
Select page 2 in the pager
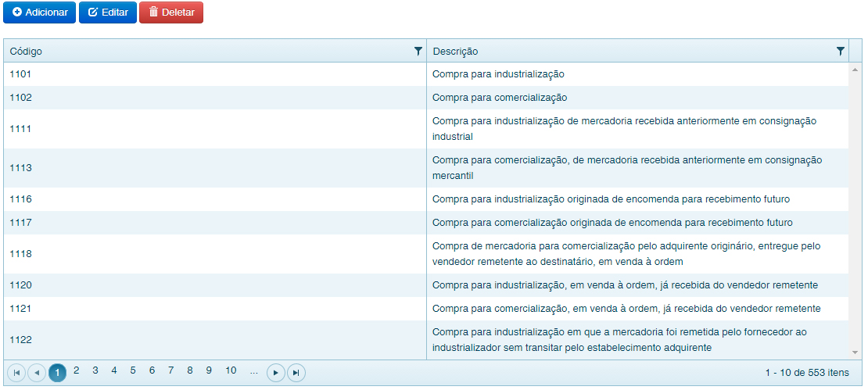[x=77, y=370]
